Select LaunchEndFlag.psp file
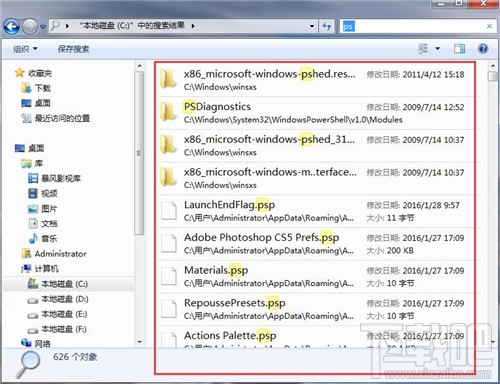The width and height of the screenshot is (500, 384). [316, 211]
